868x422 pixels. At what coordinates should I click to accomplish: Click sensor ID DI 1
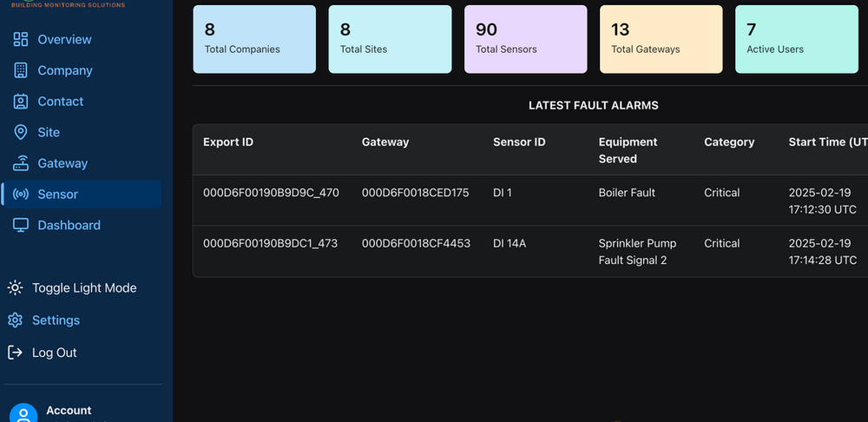coord(503,193)
